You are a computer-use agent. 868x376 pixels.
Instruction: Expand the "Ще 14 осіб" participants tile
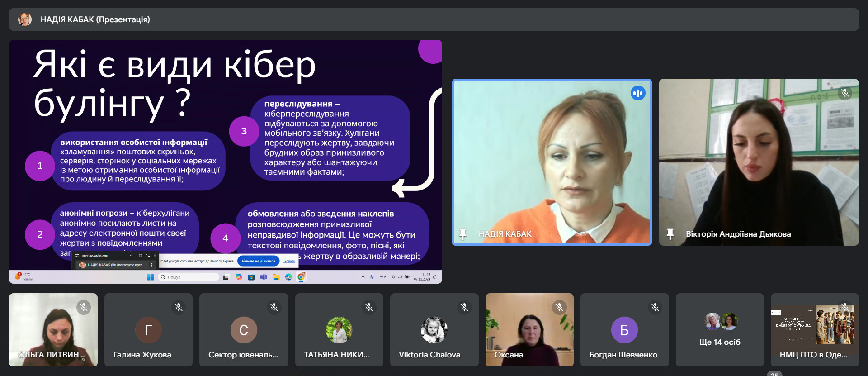720,330
